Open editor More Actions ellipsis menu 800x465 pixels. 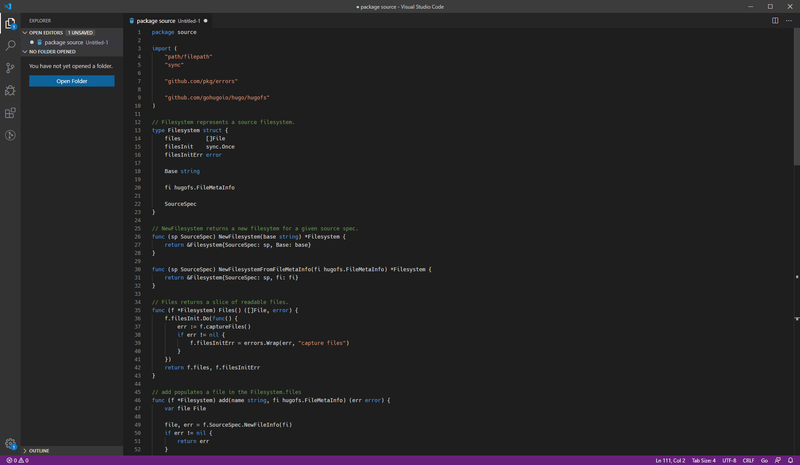click(x=789, y=20)
